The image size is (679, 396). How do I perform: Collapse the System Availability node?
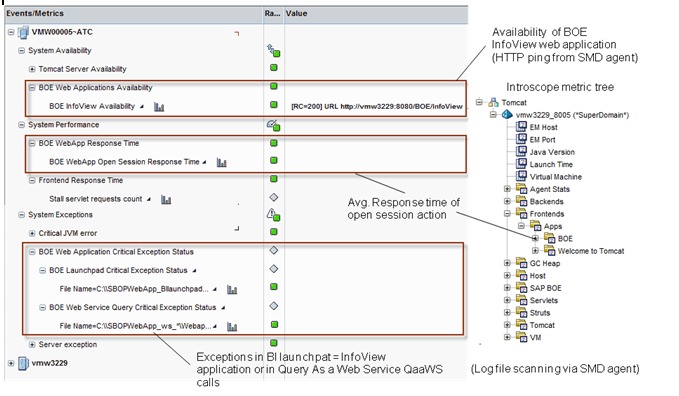pyautogui.click(x=21, y=51)
